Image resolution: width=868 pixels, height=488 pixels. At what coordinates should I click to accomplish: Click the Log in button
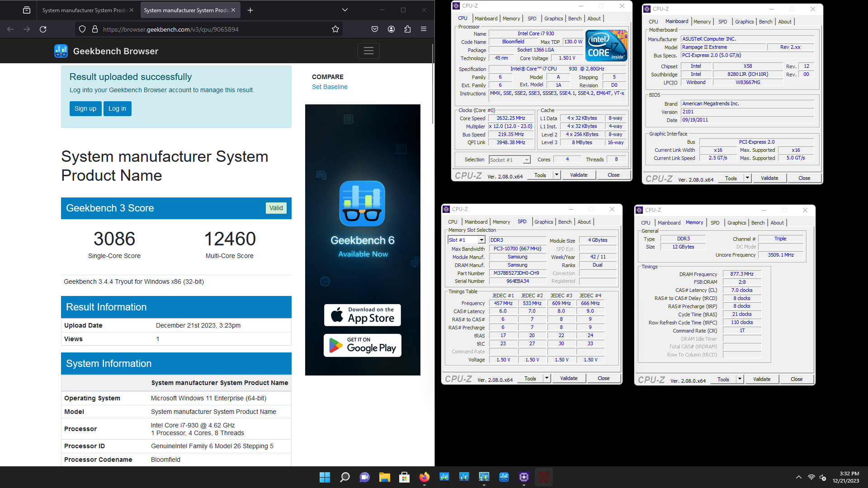(x=118, y=108)
